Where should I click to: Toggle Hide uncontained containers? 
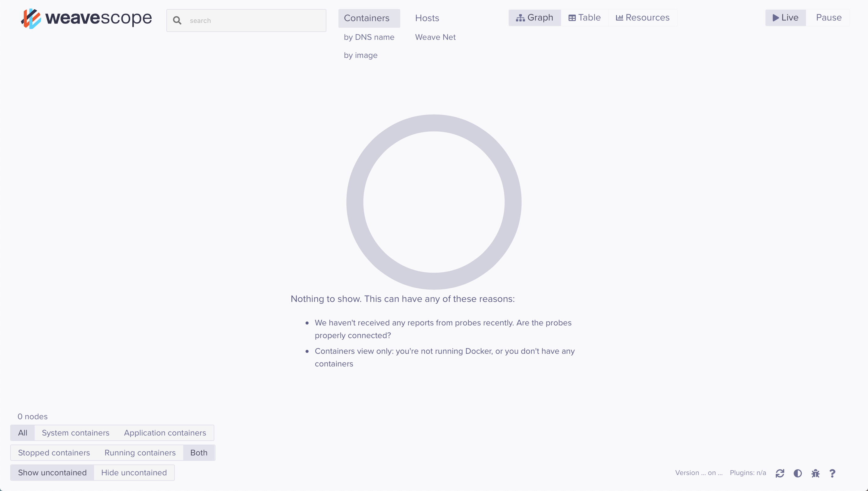coord(134,473)
